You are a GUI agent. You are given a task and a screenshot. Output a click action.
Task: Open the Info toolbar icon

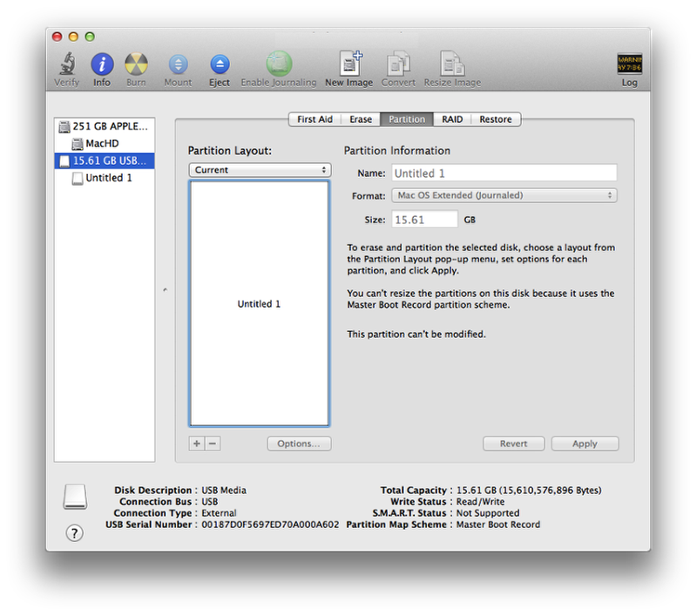point(102,64)
